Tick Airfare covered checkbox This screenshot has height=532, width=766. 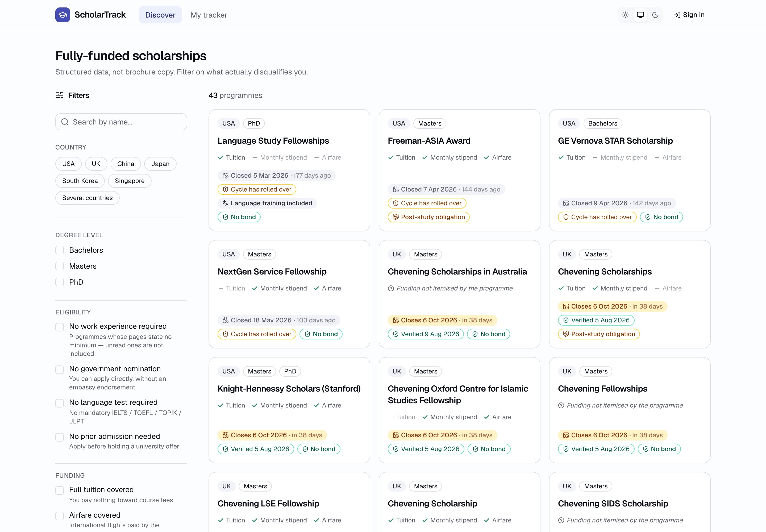(60, 516)
